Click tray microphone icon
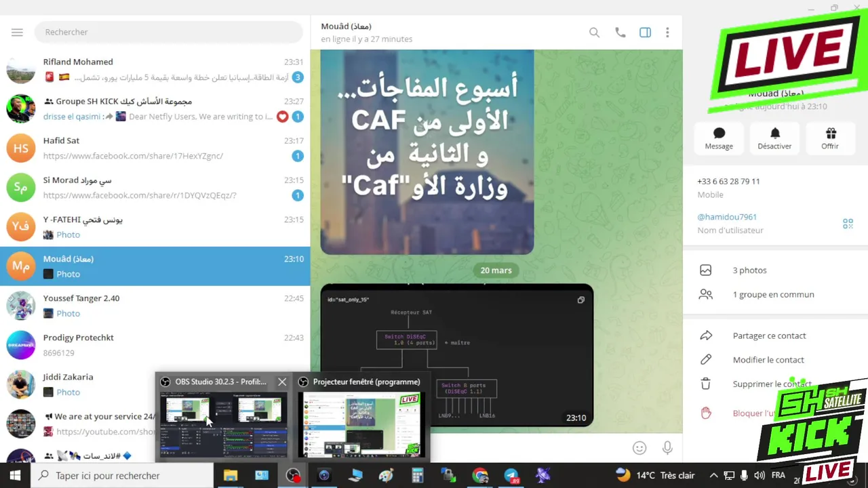This screenshot has height=488, width=868. 745,476
